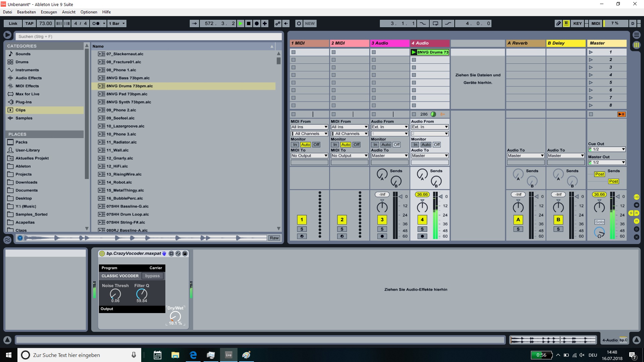Image resolution: width=644 pixels, height=362 pixels.
Task: Toggle browser preview headphone icon
Action: click(x=20, y=238)
